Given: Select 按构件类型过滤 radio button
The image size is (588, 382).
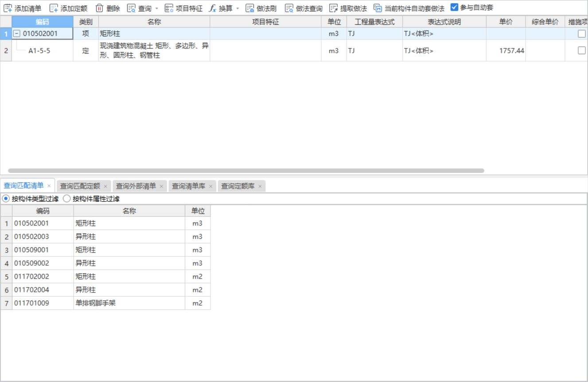Looking at the screenshot, I should point(6,199).
